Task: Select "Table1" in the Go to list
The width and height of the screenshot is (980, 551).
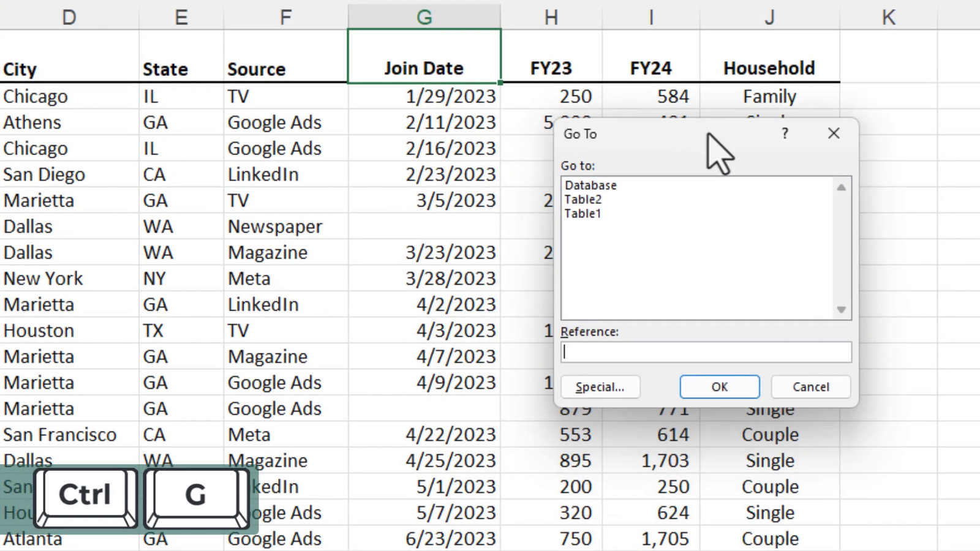Action: (x=582, y=213)
